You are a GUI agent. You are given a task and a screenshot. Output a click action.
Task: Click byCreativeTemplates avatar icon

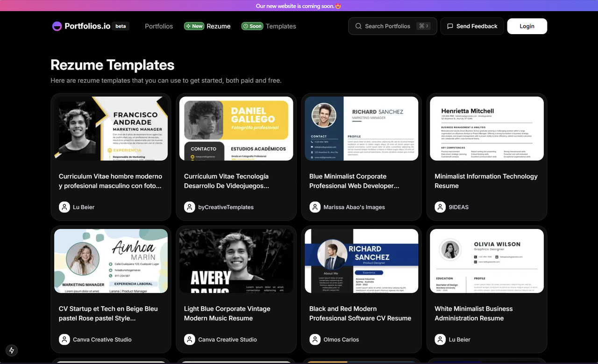point(189,207)
